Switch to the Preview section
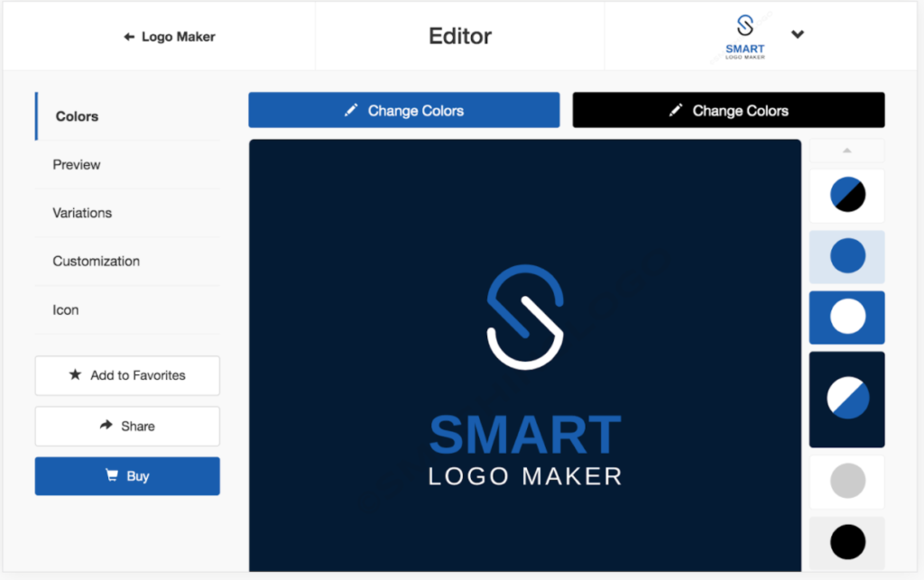This screenshot has height=580, width=924. [76, 165]
